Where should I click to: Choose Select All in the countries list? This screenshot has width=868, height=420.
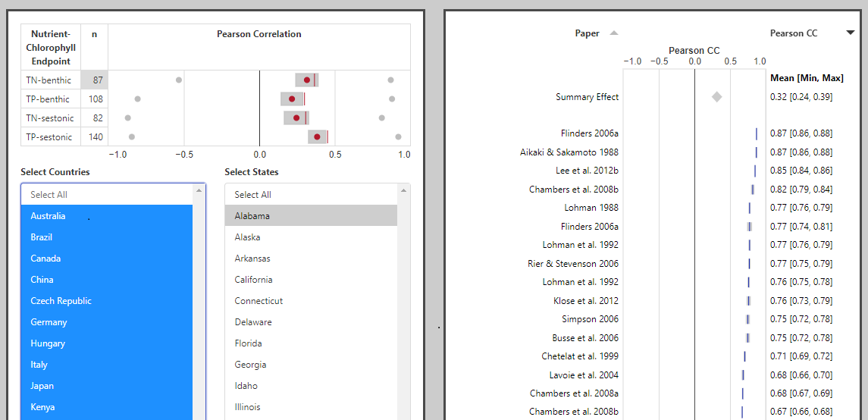[x=49, y=195]
